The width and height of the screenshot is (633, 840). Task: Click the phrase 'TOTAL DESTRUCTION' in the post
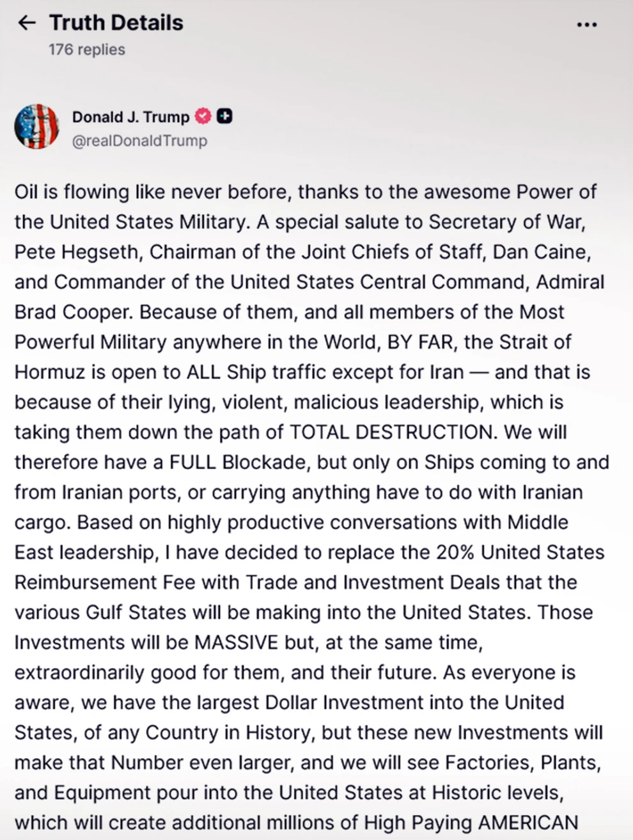point(392,432)
